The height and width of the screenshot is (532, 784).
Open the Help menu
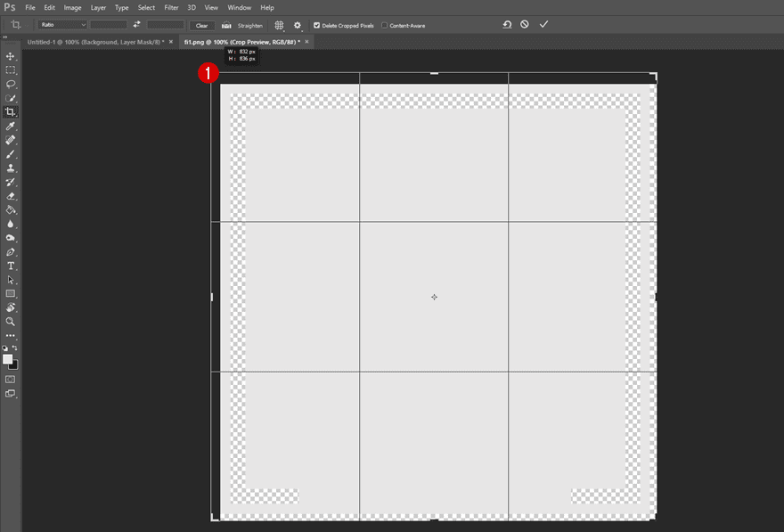267,7
